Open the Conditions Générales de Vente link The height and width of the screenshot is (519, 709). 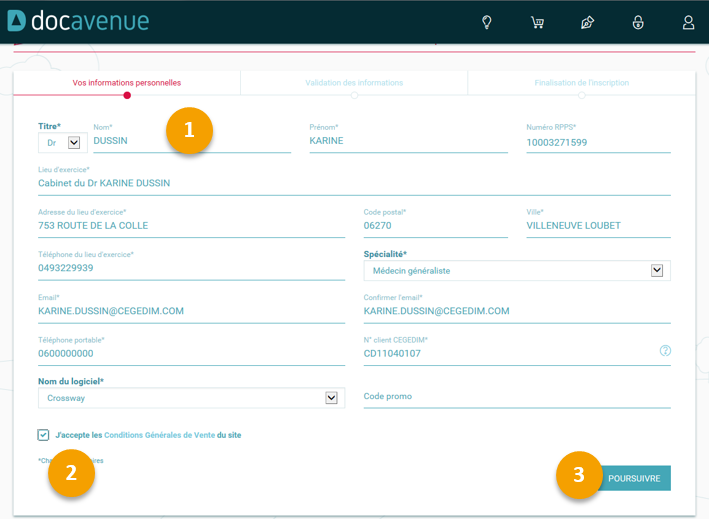tap(159, 435)
